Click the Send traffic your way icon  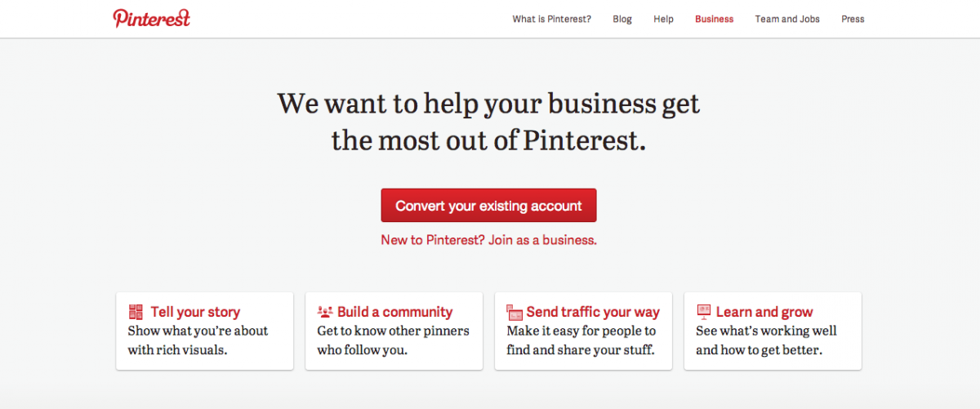click(x=514, y=312)
